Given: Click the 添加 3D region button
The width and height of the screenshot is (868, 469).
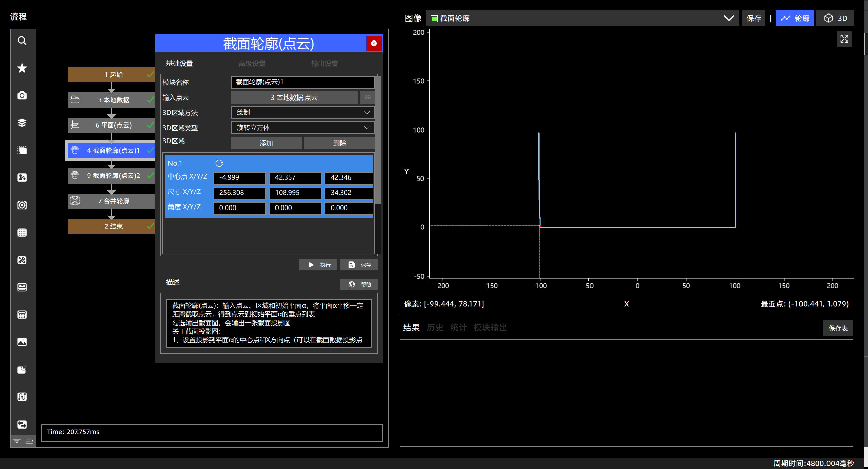Looking at the screenshot, I should pyautogui.click(x=266, y=143).
